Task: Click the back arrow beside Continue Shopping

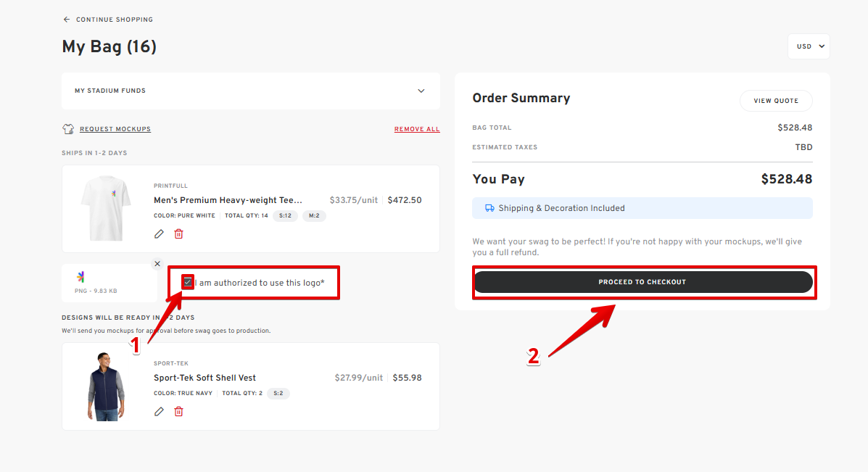Action: (x=67, y=20)
